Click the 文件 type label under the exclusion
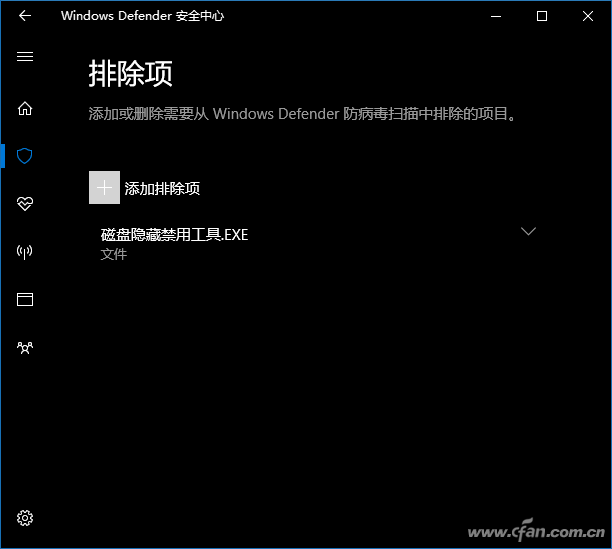The height and width of the screenshot is (549, 612). [114, 254]
